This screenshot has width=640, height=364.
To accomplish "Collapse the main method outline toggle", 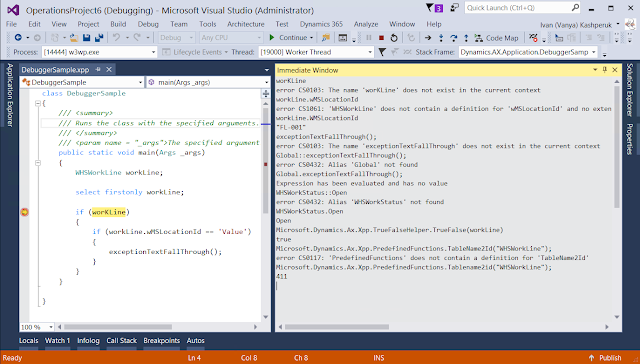I will [x=38, y=163].
